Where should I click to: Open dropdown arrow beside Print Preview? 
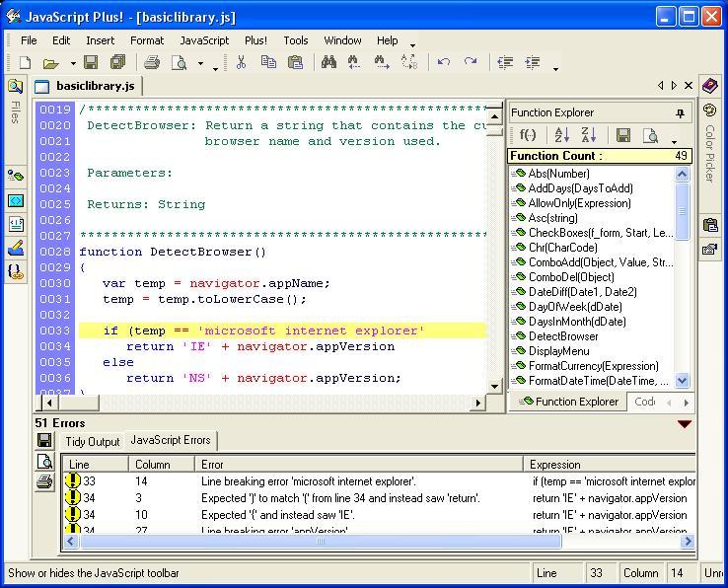[200, 63]
